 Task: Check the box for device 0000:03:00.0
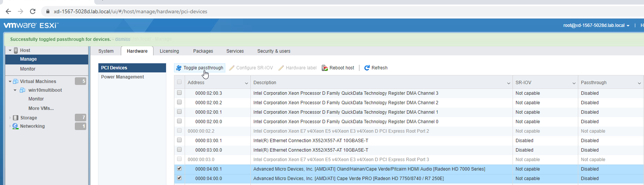[179, 149]
